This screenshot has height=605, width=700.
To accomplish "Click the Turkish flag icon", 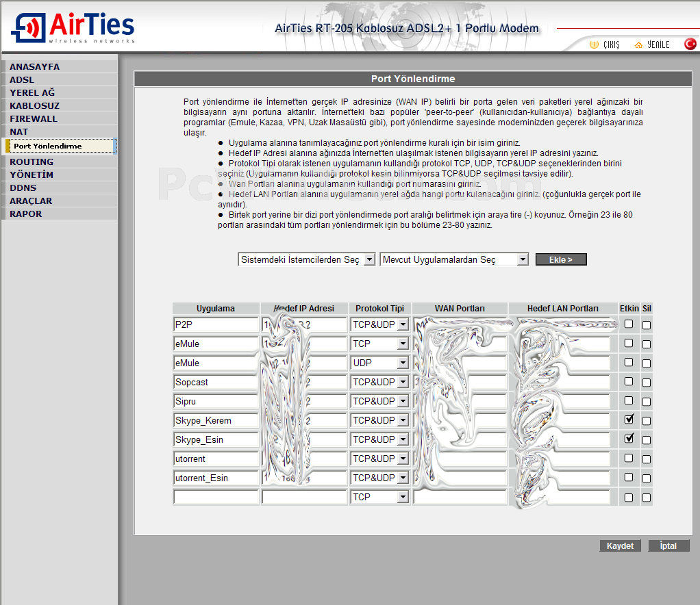I will 690,44.
